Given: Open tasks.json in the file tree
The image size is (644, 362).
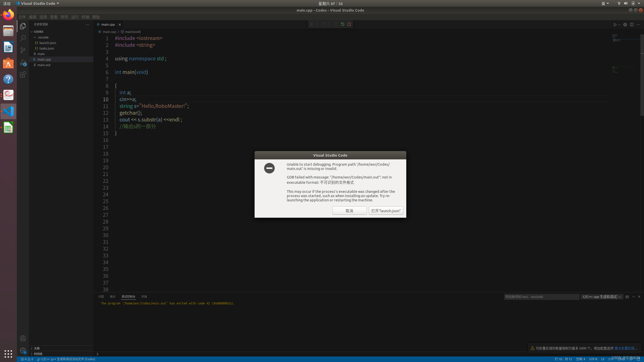Looking at the screenshot, I should pyautogui.click(x=61, y=48).
